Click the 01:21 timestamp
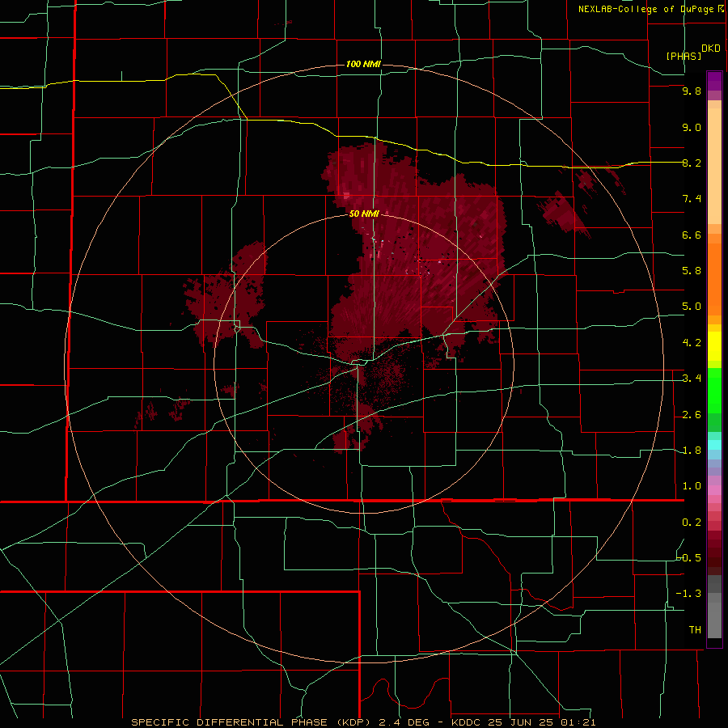 [578, 722]
